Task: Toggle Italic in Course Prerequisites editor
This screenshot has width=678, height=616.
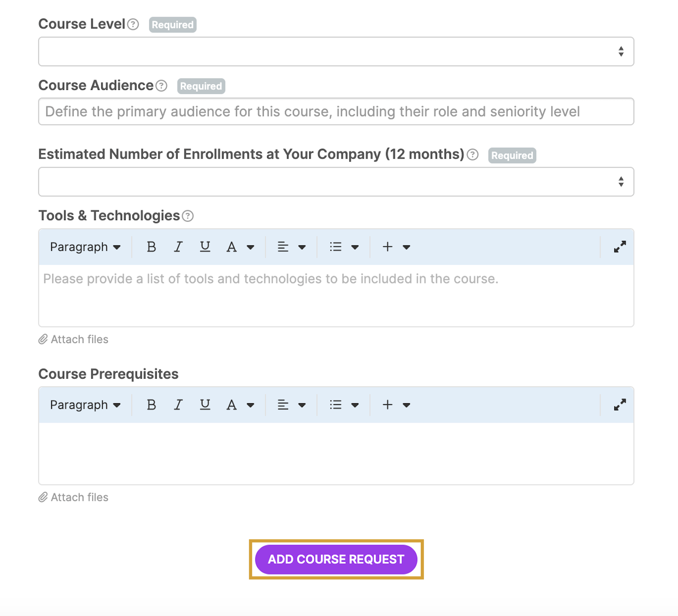Action: tap(178, 404)
